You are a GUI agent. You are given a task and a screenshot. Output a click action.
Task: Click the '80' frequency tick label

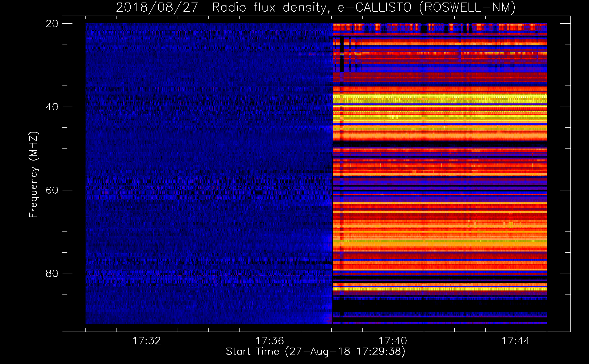[52, 273]
